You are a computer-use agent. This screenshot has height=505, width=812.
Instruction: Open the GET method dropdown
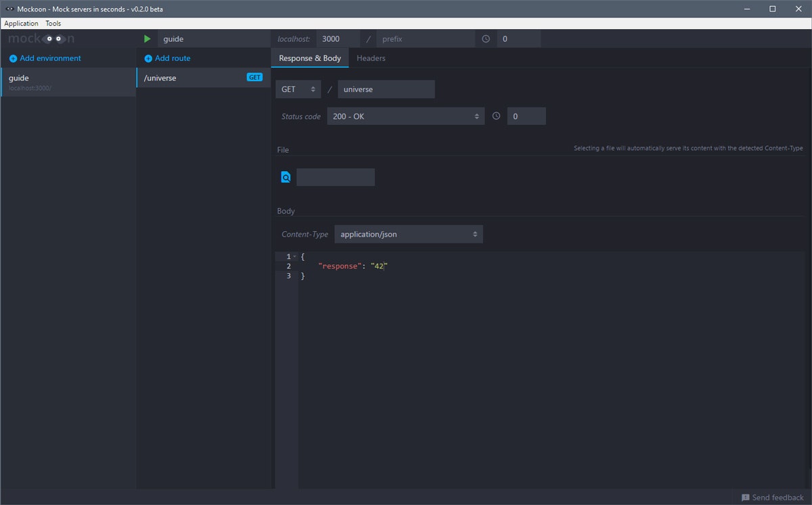tap(298, 89)
